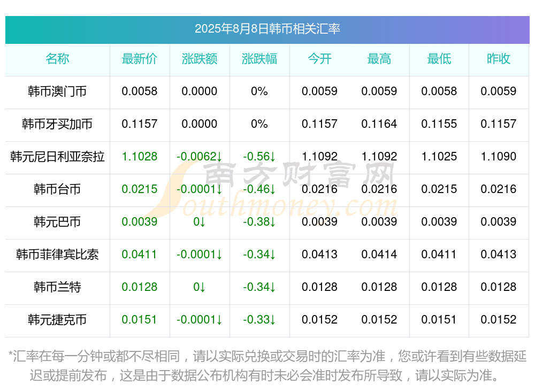Screen dimensions: 535x392
Task: Select the 昨收 column header
Action: 499,59
